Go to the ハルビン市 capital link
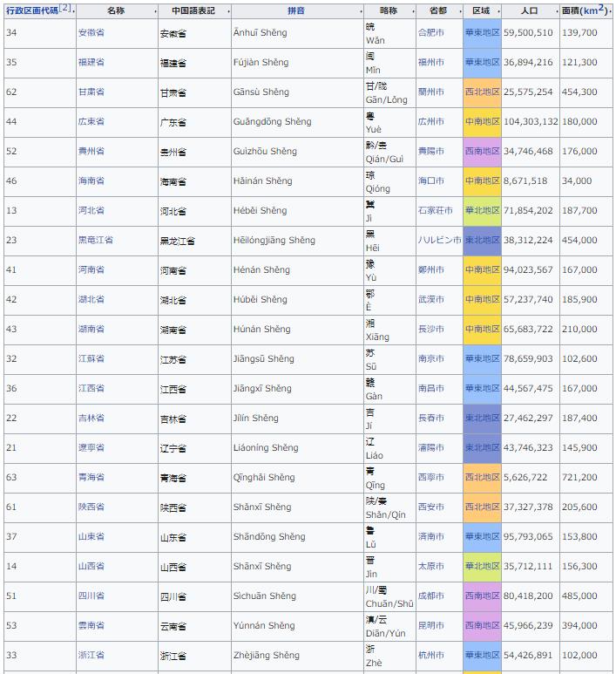 coord(439,241)
